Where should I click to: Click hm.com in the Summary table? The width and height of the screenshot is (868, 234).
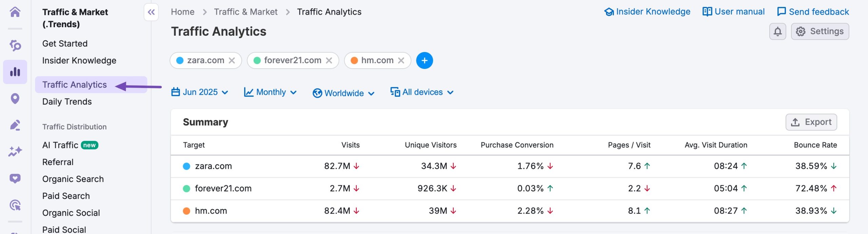(x=211, y=211)
